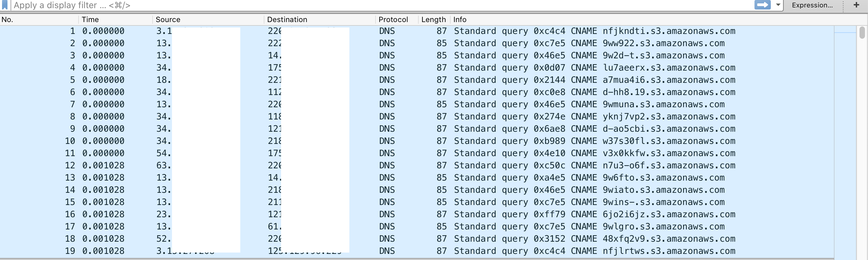Sort by Protocol column header

click(397, 19)
